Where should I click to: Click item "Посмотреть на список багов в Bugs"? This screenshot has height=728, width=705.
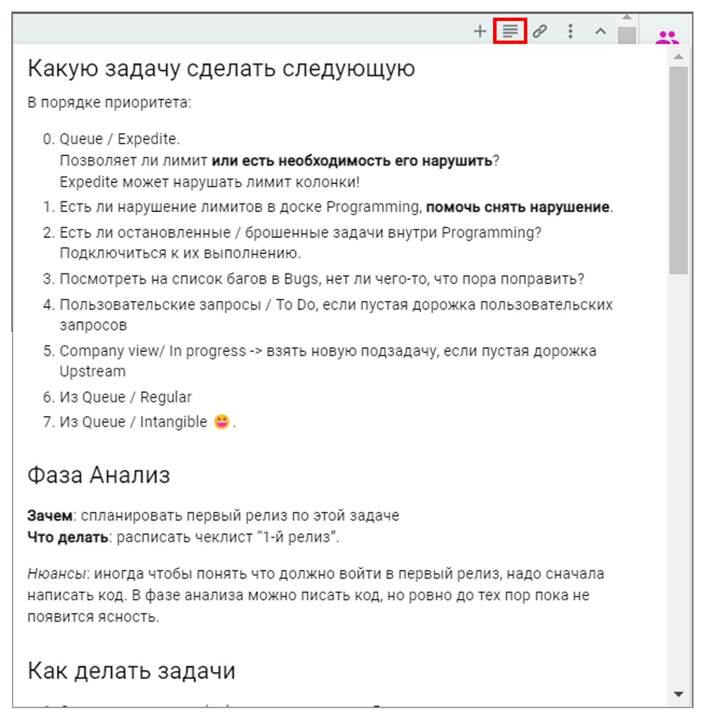click(189, 279)
